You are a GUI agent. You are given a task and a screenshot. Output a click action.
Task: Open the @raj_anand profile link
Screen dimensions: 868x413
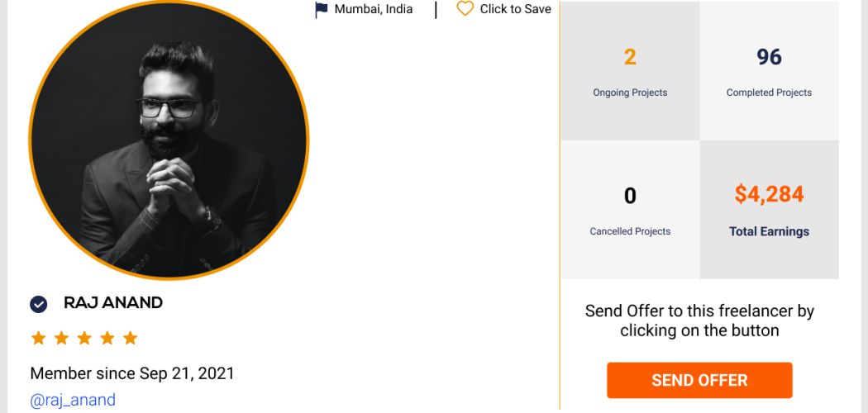coord(73,401)
